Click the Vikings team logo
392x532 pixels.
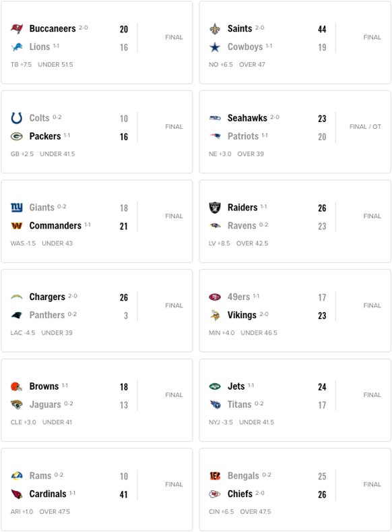tap(215, 315)
